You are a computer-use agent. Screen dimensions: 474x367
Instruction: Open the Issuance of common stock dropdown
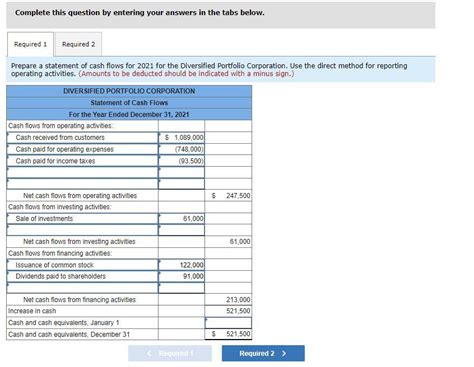coord(82,265)
